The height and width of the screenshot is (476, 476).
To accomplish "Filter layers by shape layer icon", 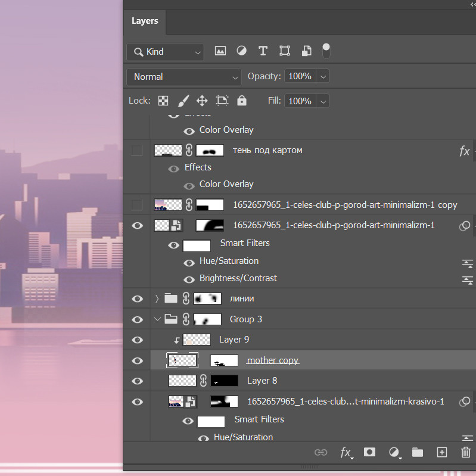I will tap(284, 51).
